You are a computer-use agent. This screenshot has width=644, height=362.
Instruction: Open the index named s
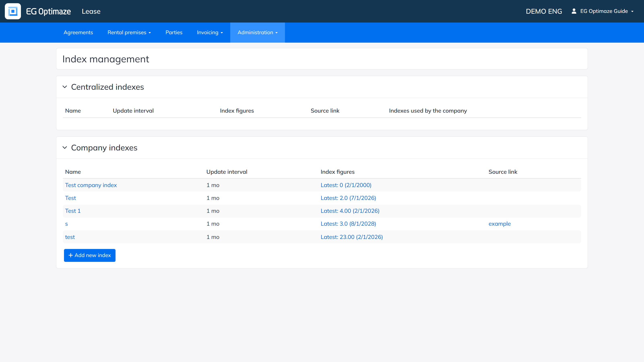pyautogui.click(x=66, y=224)
